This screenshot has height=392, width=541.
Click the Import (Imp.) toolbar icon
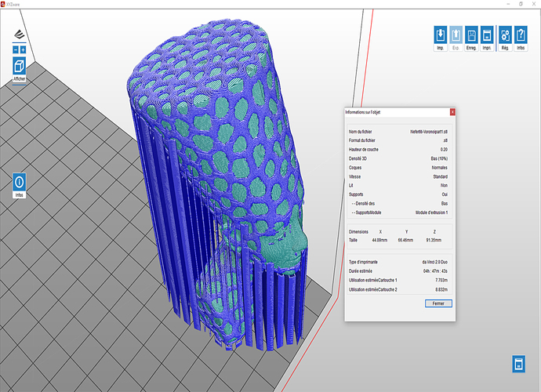[441, 38]
